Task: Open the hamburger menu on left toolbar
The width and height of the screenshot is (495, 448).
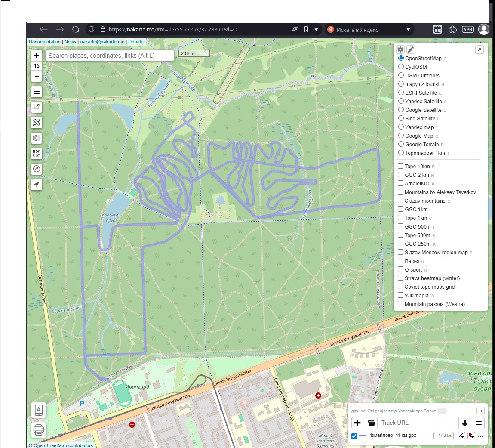Action: [x=37, y=92]
